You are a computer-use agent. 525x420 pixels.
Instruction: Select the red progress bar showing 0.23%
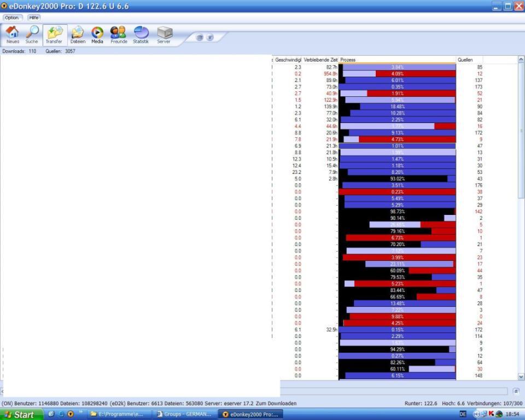pos(398,192)
